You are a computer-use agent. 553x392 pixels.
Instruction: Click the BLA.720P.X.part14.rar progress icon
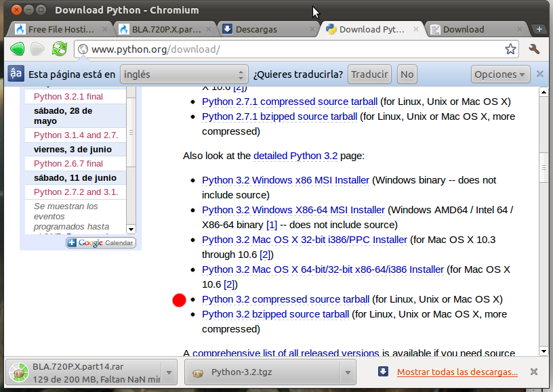pos(19,372)
